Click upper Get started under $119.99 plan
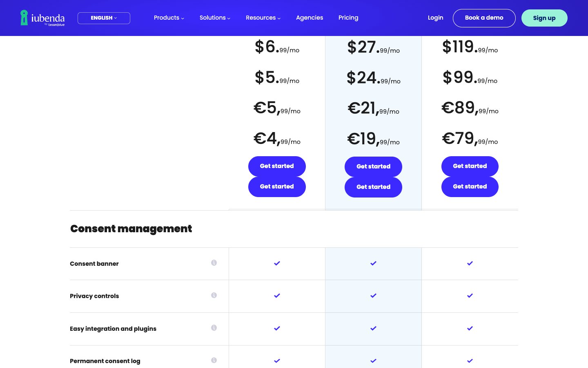The width and height of the screenshot is (588, 368). coord(470,166)
